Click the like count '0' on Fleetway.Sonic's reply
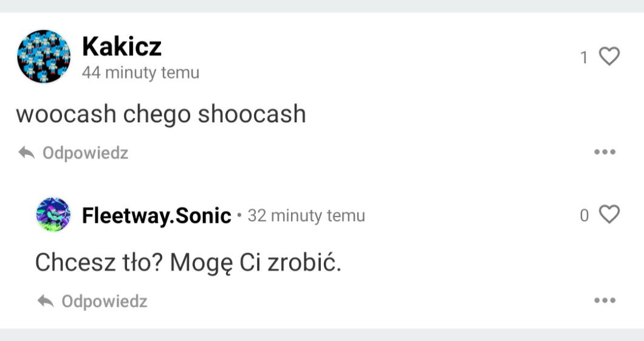 [584, 215]
